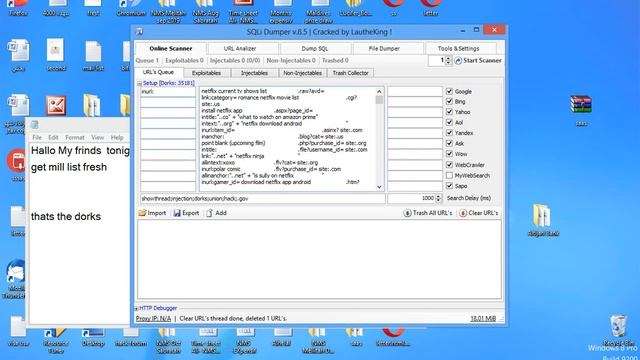
Task: Select the 'hack forum' desktop file icon
Action: 131,337
